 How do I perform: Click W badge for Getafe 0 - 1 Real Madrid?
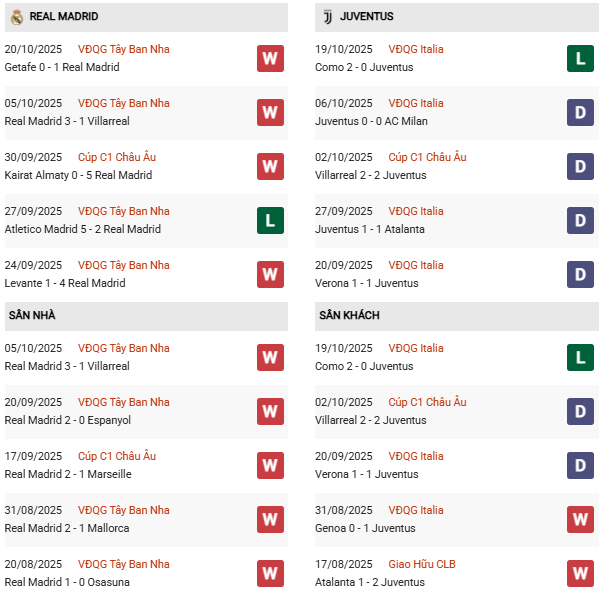(x=270, y=58)
